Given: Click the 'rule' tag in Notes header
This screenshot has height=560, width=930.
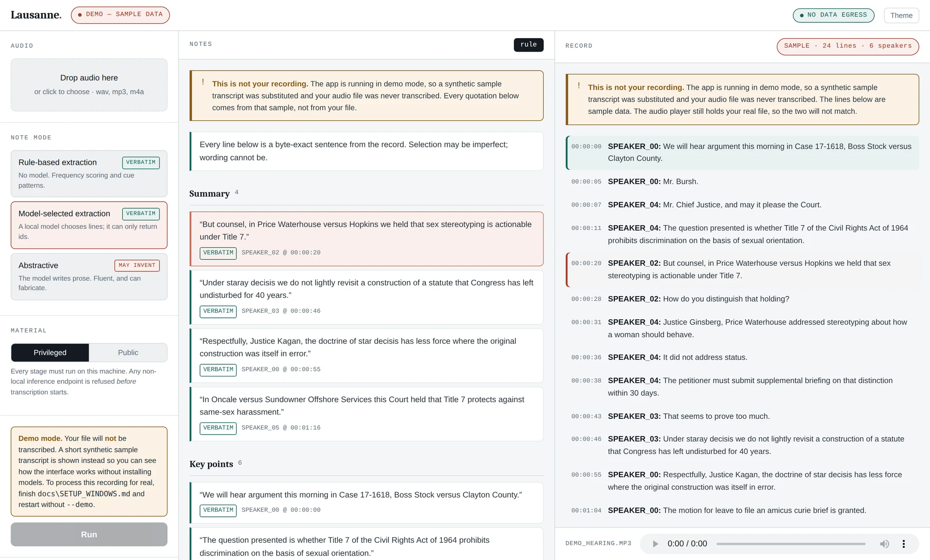Looking at the screenshot, I should coord(529,45).
